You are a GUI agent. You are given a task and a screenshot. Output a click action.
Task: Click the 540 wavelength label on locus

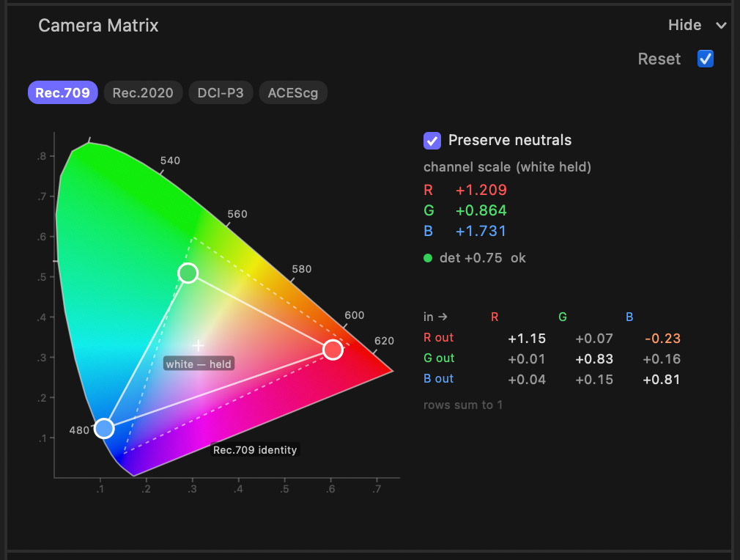click(170, 161)
